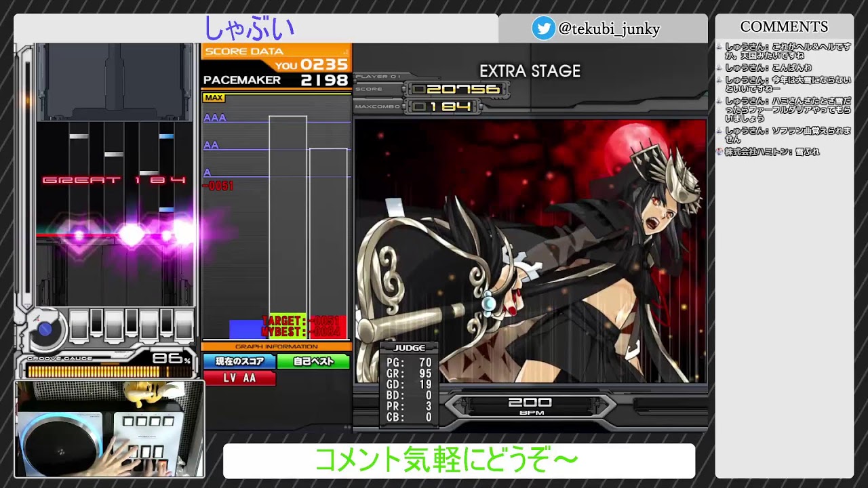Click the 86% groove gauge value
This screenshot has height=488, width=868.
click(172, 358)
